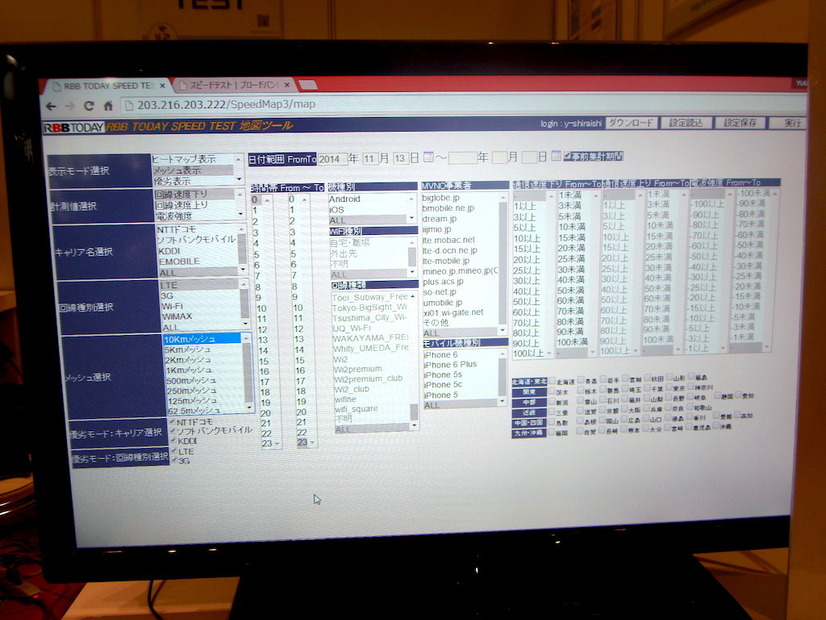Select 外出先 in the WiFi type list

coord(343,253)
